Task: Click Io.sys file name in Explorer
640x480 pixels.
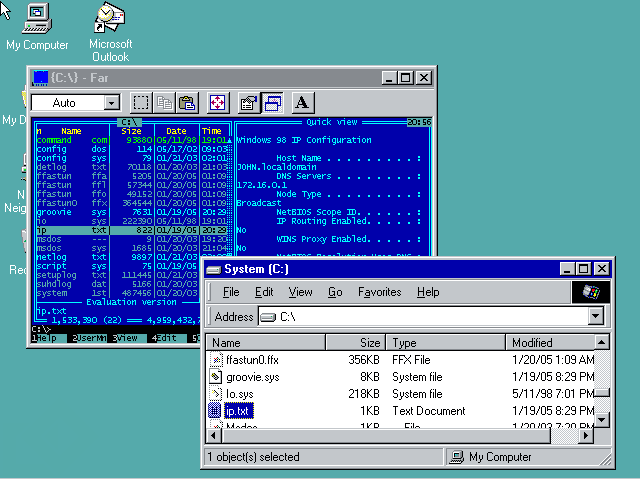Action: coord(240,394)
